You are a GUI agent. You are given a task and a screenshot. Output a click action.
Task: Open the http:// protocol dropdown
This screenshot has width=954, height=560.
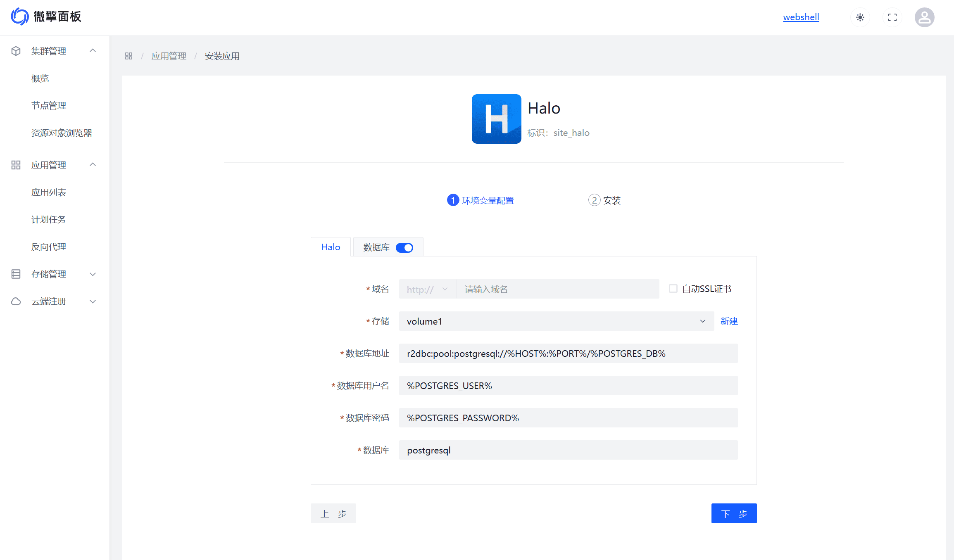[x=427, y=289]
